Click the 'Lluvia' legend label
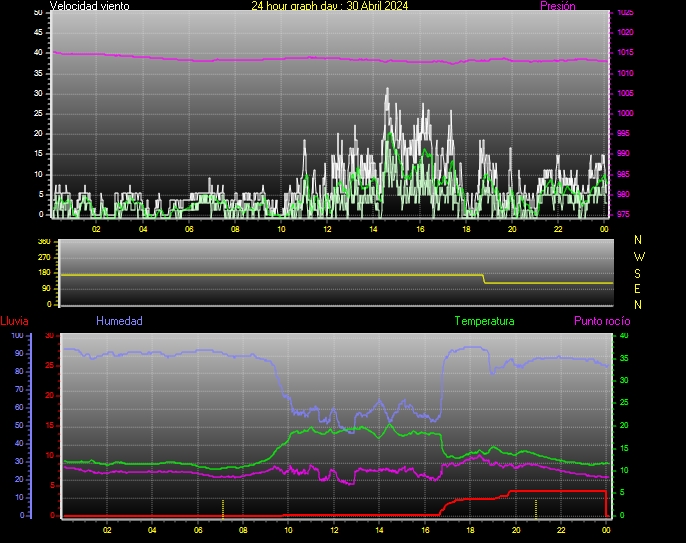Viewport: 686px width, 543px height. tap(14, 321)
